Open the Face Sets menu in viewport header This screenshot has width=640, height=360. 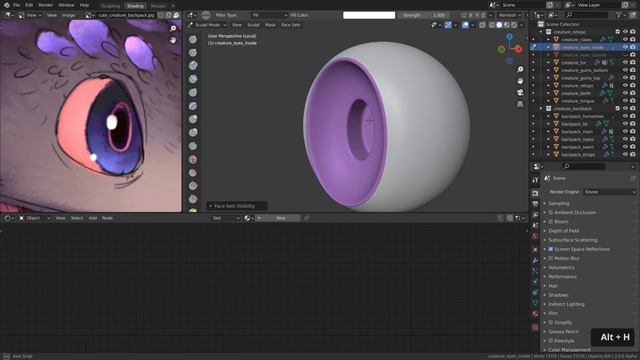[x=291, y=25]
